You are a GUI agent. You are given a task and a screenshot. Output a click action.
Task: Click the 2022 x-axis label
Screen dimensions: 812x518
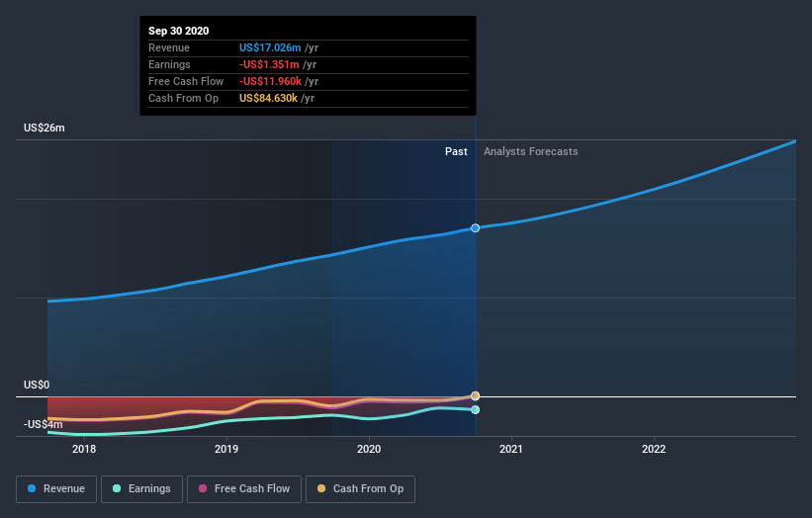[x=654, y=449]
